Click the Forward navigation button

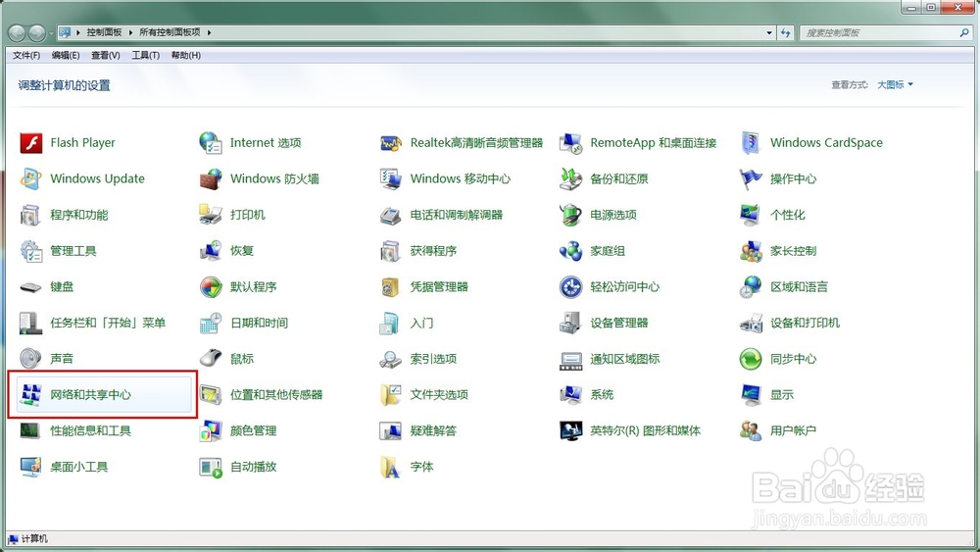(37, 32)
